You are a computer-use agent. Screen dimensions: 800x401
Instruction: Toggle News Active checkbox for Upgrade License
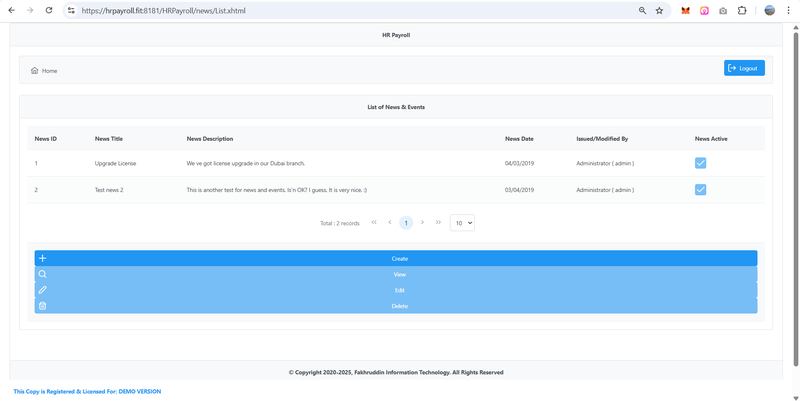pos(700,163)
